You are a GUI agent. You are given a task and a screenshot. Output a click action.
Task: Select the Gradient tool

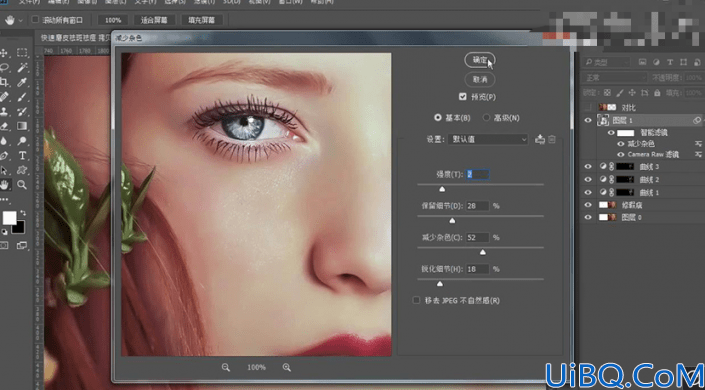22,126
